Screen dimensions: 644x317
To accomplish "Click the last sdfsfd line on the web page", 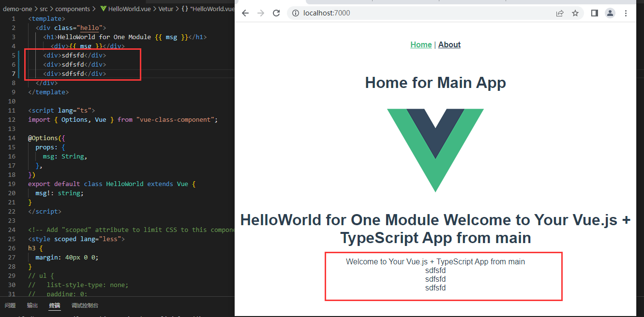I will 435,288.
